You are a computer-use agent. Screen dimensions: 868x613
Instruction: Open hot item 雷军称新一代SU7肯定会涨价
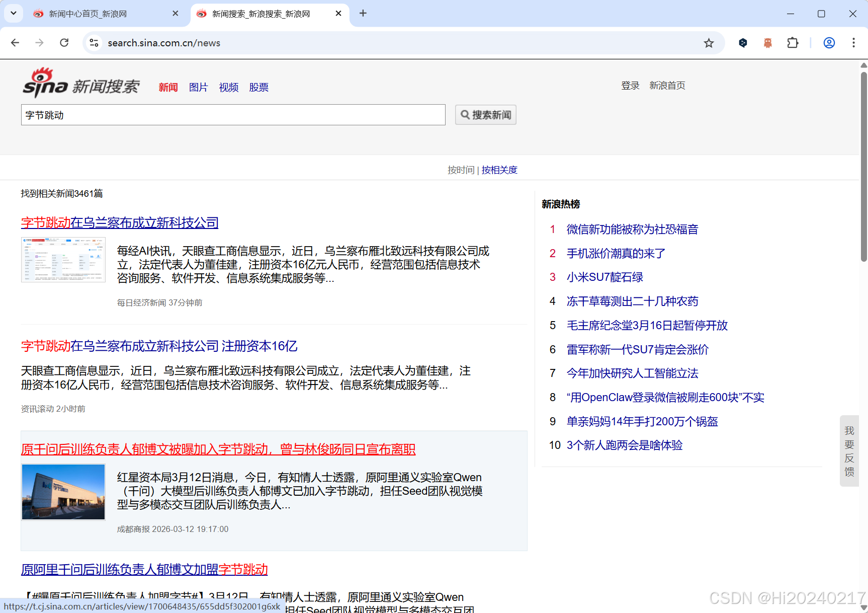[638, 349]
